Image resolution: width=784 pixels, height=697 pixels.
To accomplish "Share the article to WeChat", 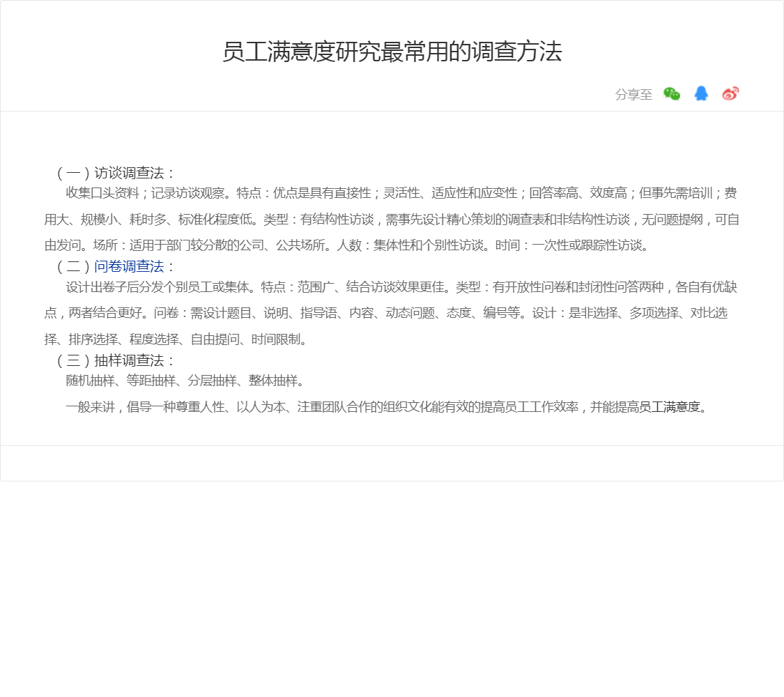I will coord(672,94).
